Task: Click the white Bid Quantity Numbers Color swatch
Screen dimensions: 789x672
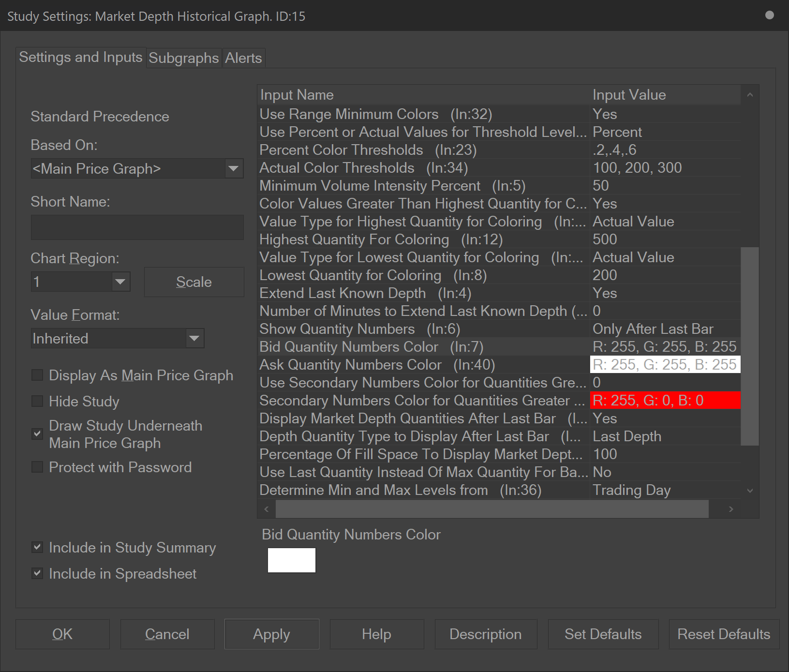Action: [292, 560]
